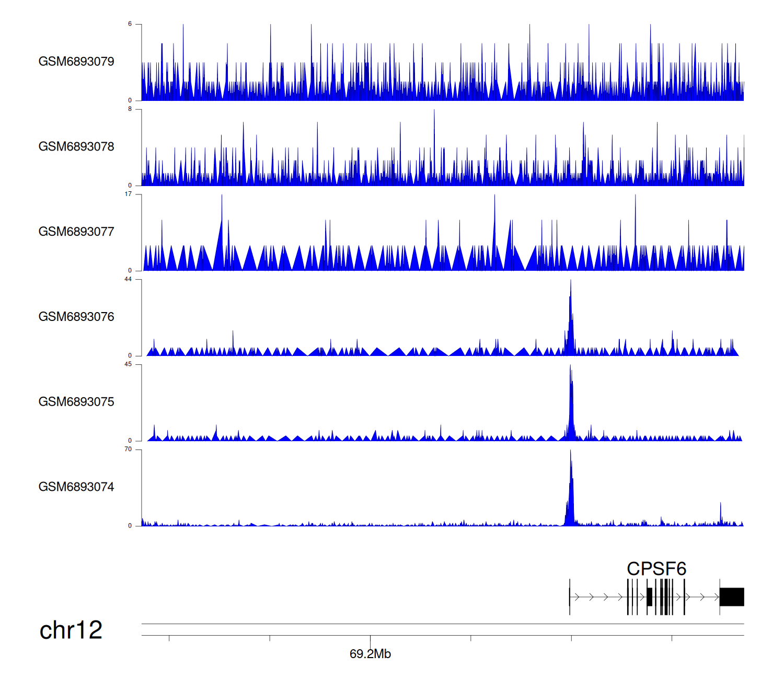
Task: Select the GSM6893076 track label
Action: pos(76,317)
